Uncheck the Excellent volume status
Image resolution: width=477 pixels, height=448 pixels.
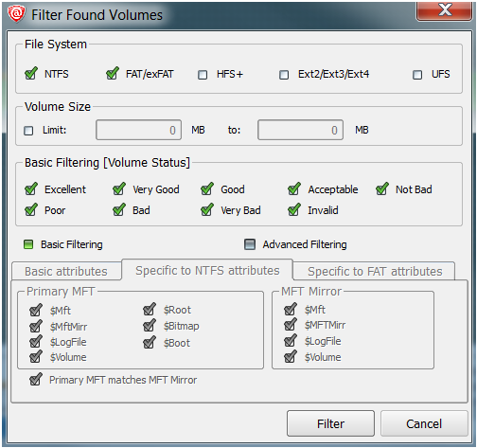[x=31, y=189]
